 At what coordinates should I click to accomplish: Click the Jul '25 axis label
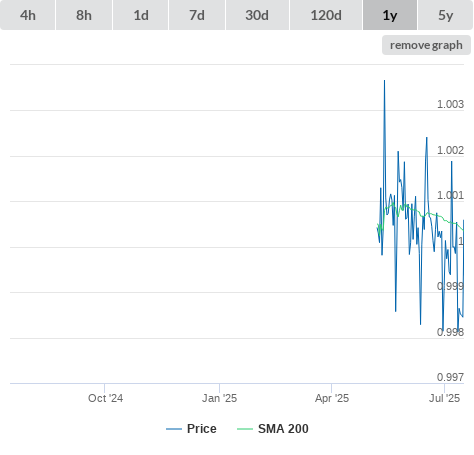[x=444, y=398]
